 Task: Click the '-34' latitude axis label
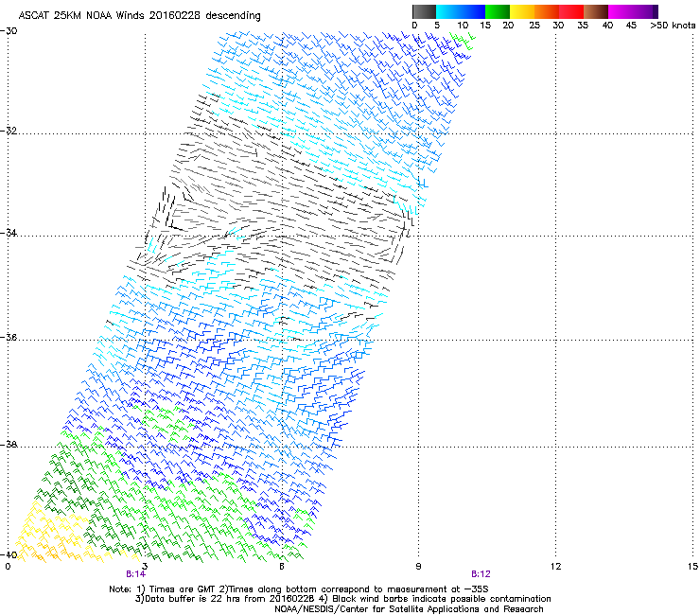point(9,233)
